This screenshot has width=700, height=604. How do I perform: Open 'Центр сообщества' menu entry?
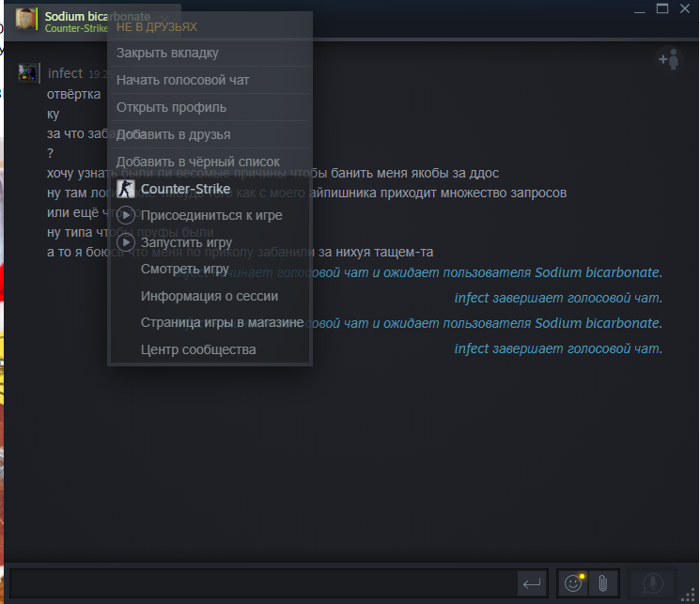coord(210,349)
